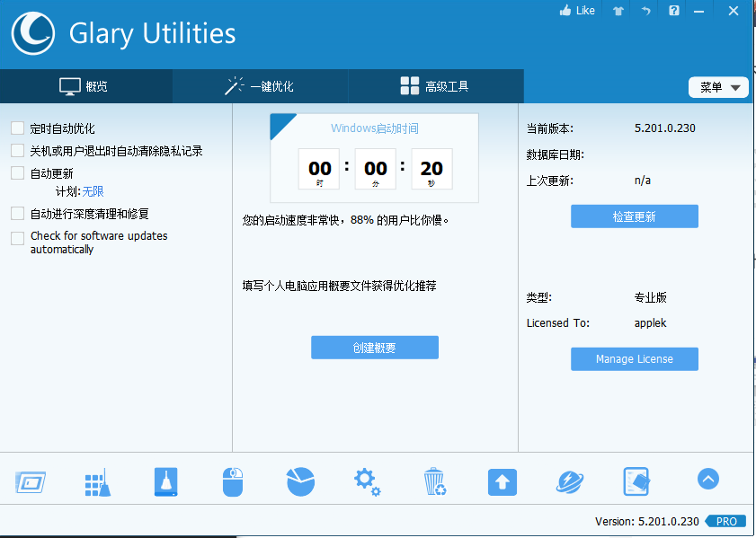Open disk space analyzer pie chart icon
This screenshot has width=756, height=538.
[300, 481]
